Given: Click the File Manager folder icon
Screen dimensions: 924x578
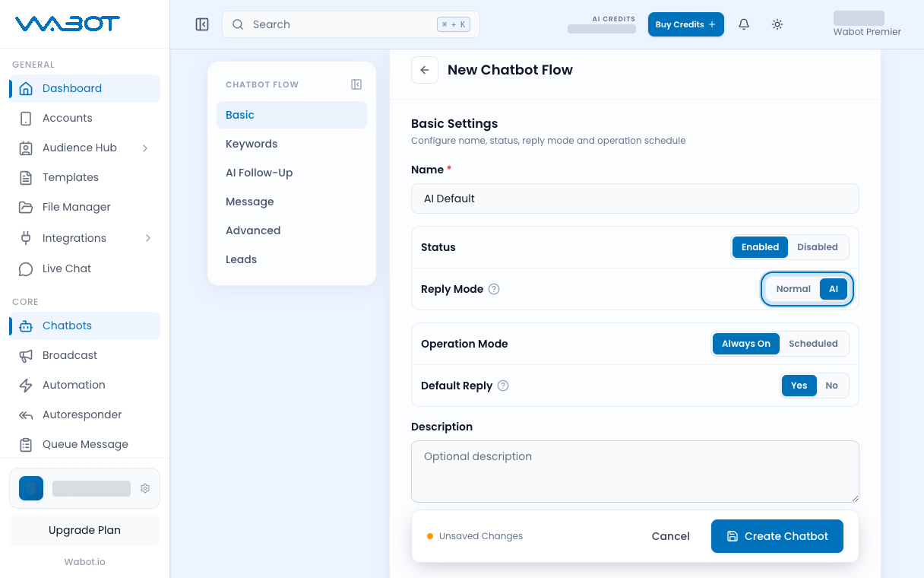Looking at the screenshot, I should point(26,207).
